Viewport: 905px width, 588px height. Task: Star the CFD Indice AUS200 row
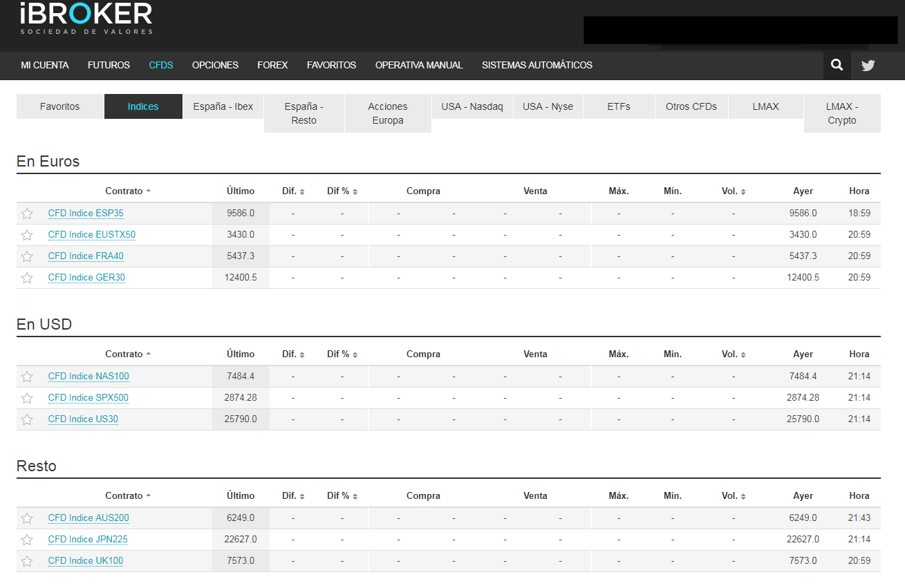[27, 518]
